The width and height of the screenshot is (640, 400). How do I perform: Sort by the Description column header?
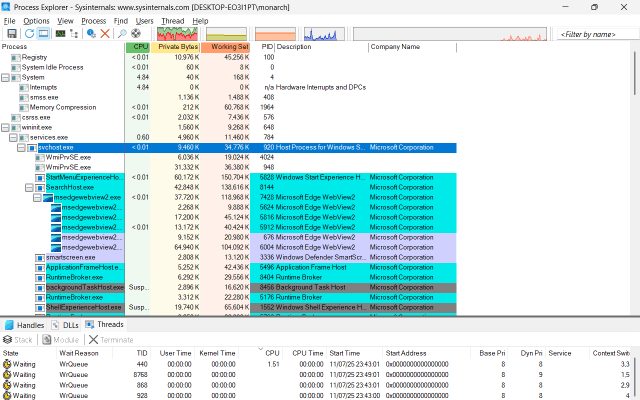322,47
